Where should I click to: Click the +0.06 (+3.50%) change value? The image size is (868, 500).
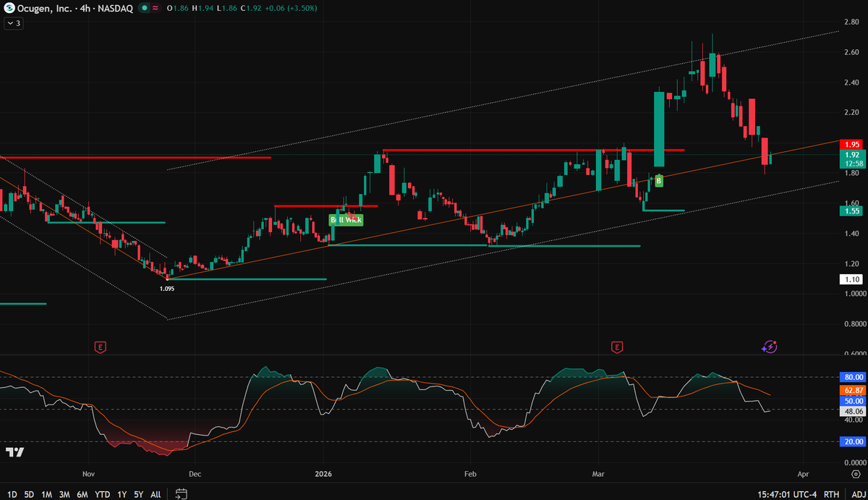point(289,8)
